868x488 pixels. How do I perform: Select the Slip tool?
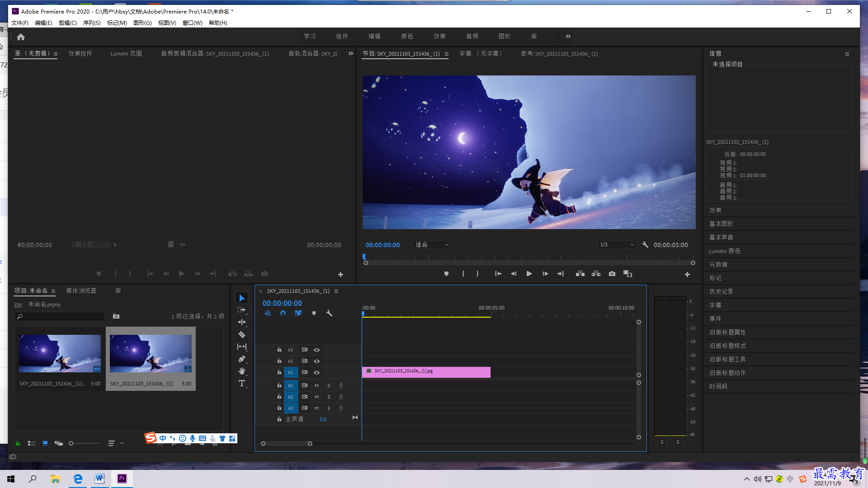pyautogui.click(x=242, y=347)
